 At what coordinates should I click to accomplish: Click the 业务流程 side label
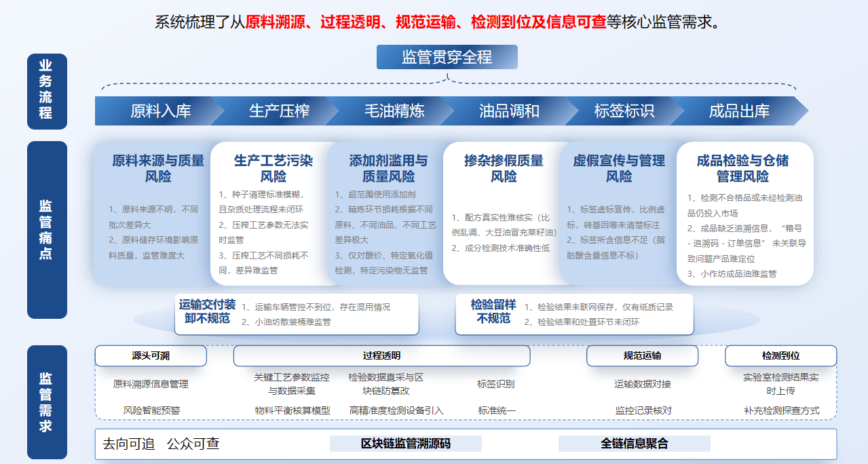point(46,91)
